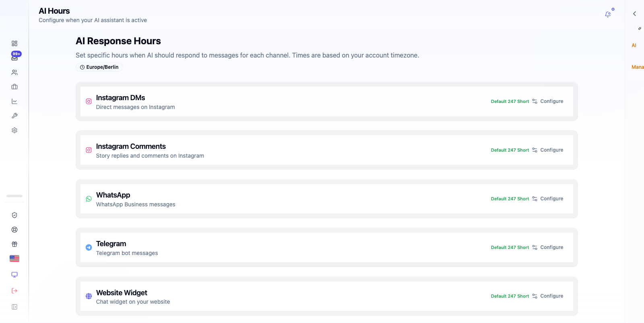Collapse right panel with chevron arrow

[634, 14]
